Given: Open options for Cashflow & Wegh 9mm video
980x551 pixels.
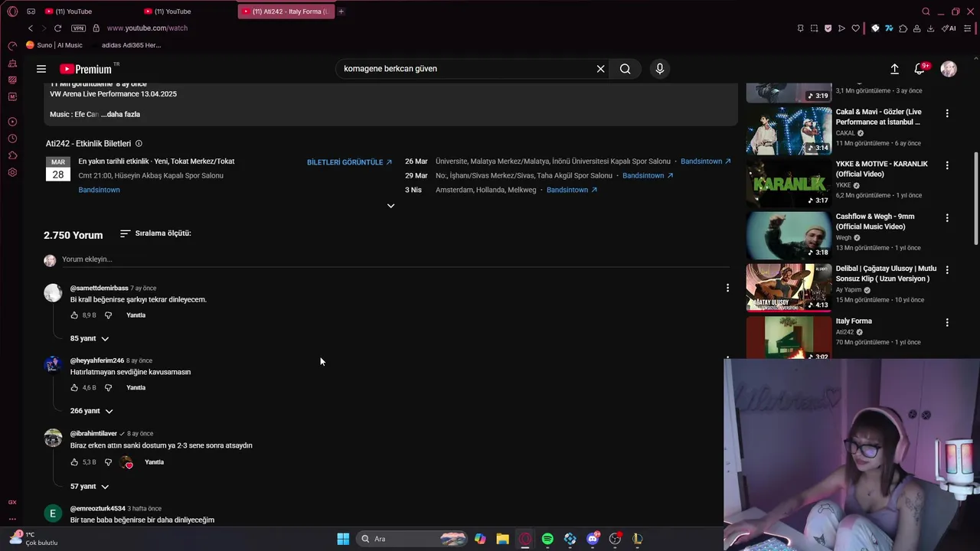Looking at the screenshot, I should click(x=947, y=218).
